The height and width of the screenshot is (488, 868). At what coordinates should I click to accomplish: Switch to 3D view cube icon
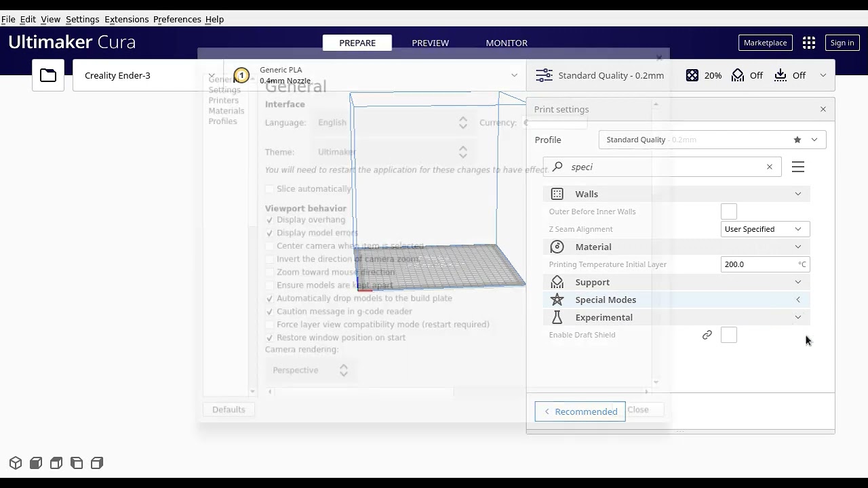click(16, 463)
